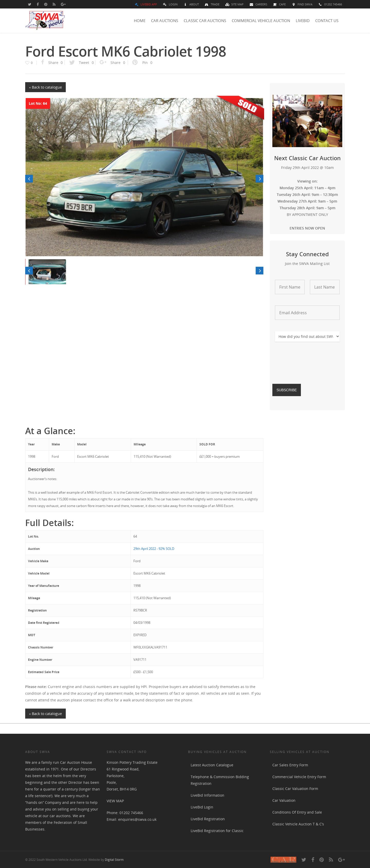The width and height of the screenshot is (370, 868).
Task: Open the Google Plus icon in the top bar
Action: [x=63, y=4]
